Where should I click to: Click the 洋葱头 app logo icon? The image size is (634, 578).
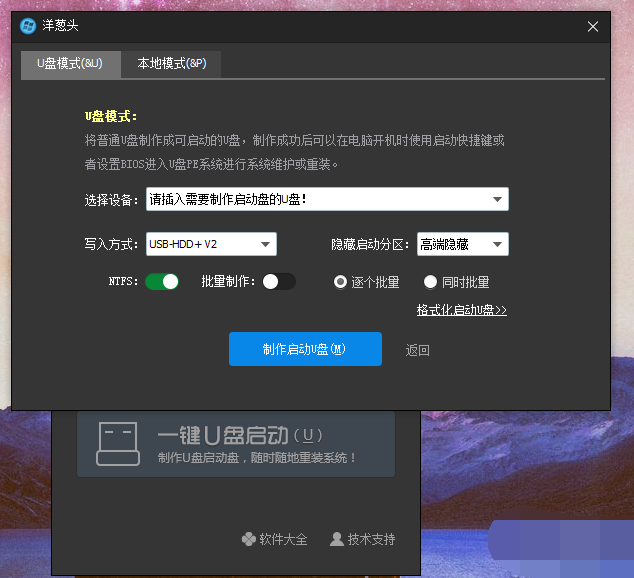tap(28, 26)
